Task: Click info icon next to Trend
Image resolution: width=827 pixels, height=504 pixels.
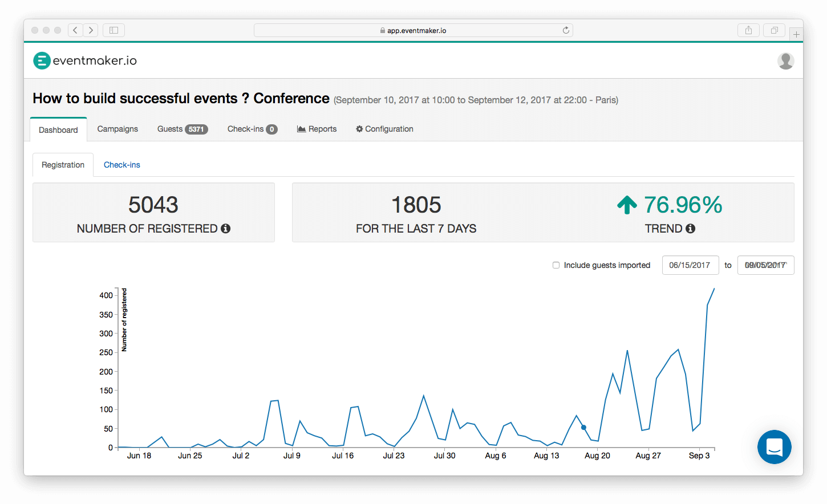Action: click(690, 229)
